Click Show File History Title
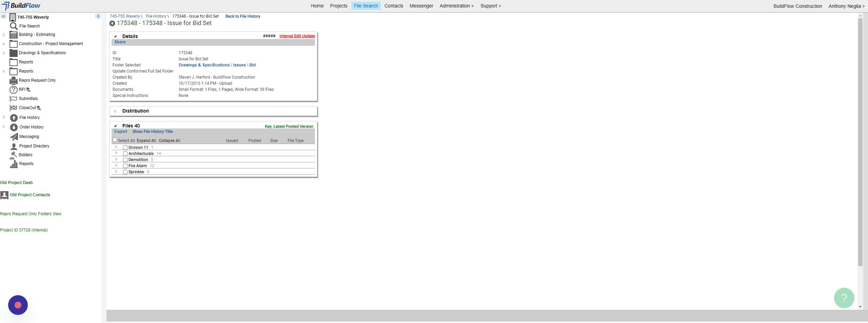Screen dimensions: 868x323 153,132
